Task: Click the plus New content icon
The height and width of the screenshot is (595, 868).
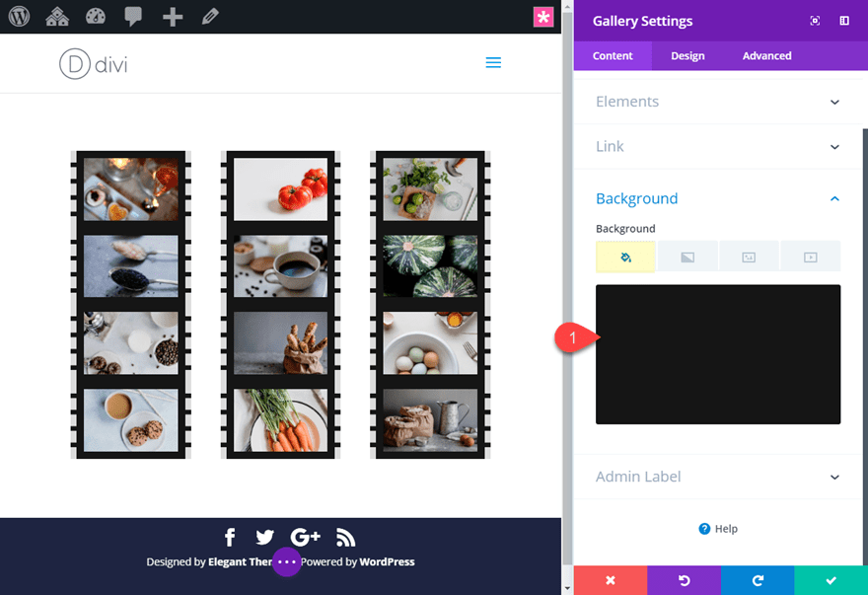Action: (173, 17)
